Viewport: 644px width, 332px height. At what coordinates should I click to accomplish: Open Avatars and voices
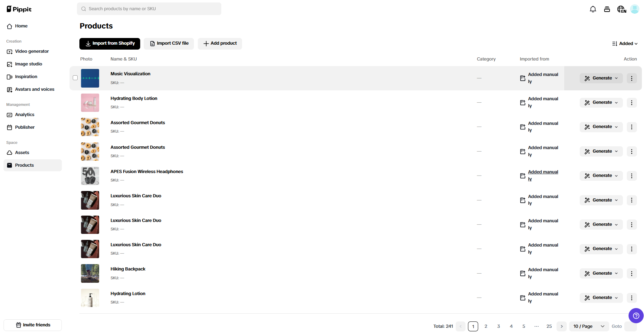tap(34, 89)
